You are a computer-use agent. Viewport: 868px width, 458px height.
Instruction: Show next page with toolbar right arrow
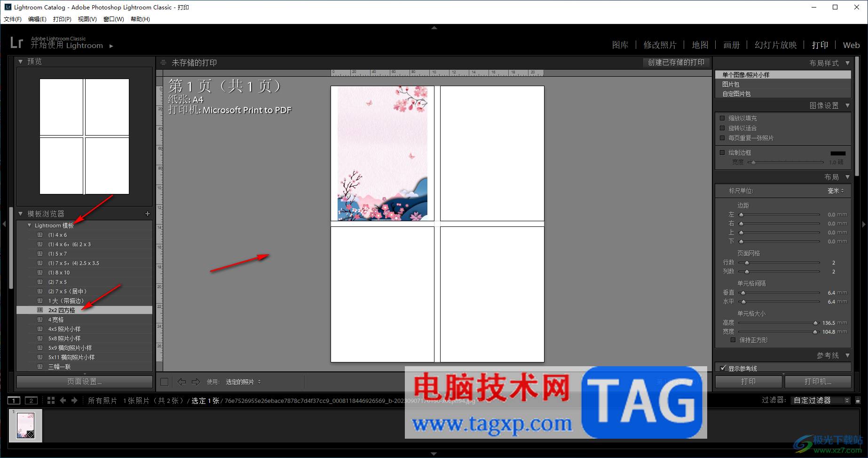point(196,382)
